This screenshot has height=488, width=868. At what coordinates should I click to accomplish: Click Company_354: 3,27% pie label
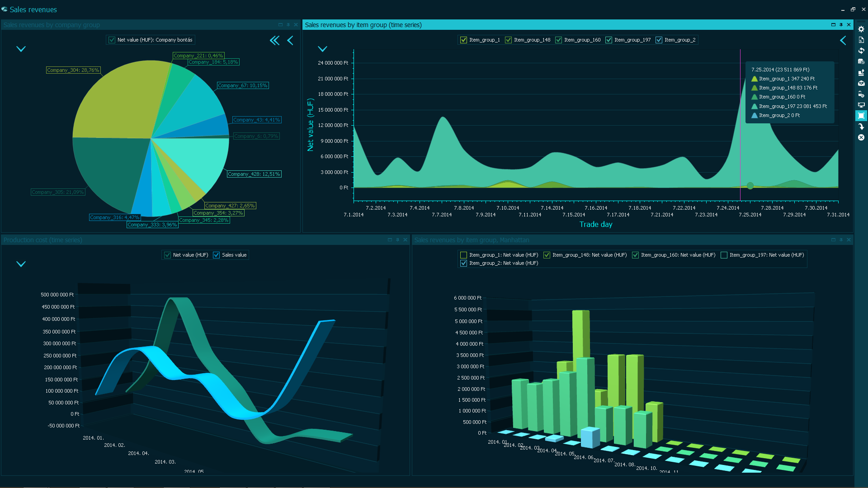(218, 213)
